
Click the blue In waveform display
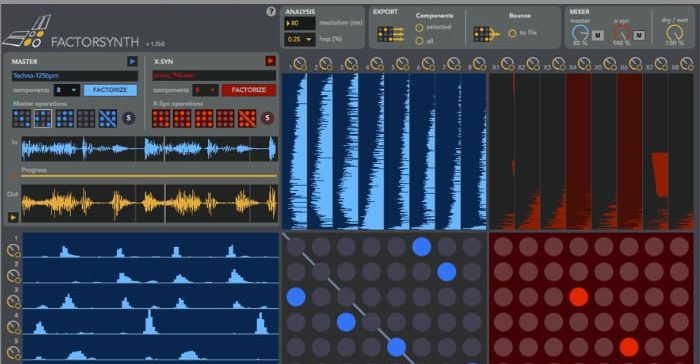[150, 149]
